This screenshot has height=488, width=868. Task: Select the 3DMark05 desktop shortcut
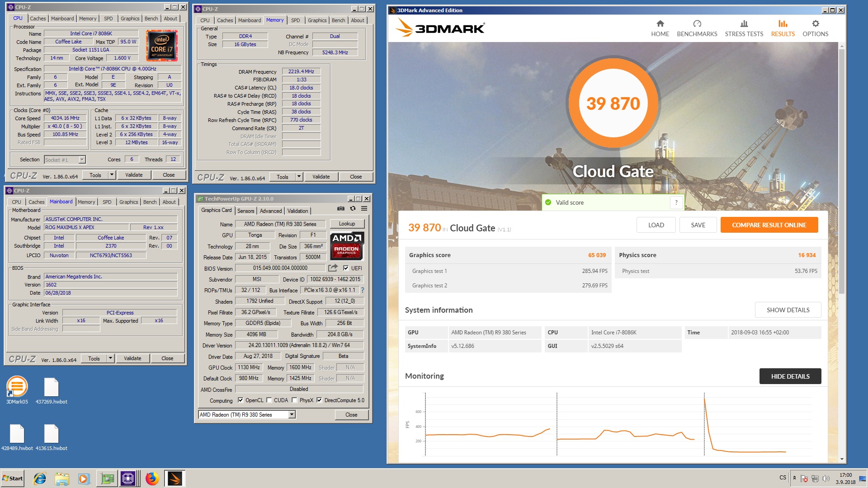(17, 390)
